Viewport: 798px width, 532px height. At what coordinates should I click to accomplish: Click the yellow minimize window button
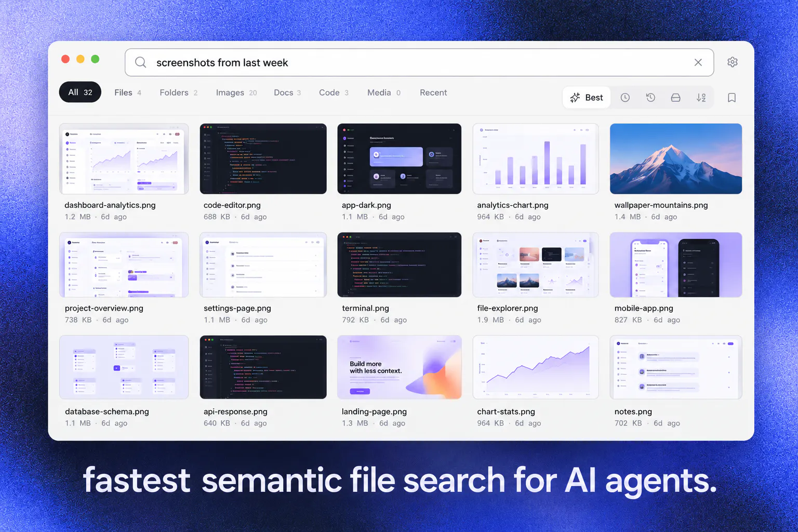[x=81, y=59]
